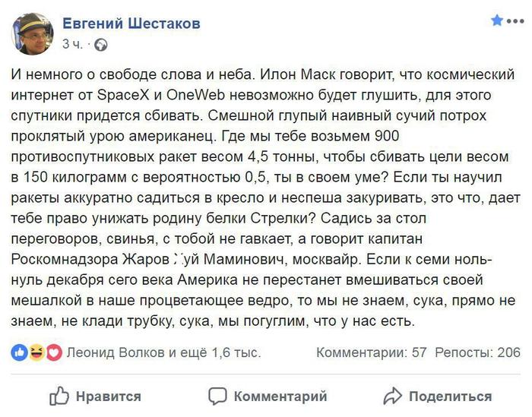532x417 pixels.
Task: Click the blue thumbs-up reaction icon
Action: [x=19, y=352]
